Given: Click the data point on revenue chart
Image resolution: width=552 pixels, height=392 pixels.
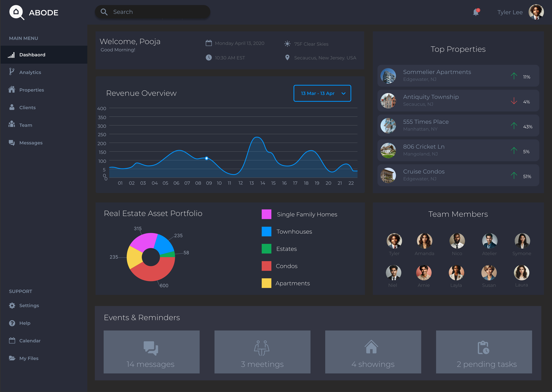Looking at the screenshot, I should [x=206, y=158].
